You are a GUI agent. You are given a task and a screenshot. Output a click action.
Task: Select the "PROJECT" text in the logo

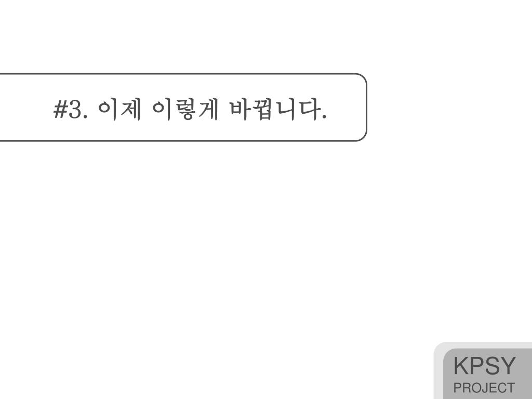click(484, 388)
